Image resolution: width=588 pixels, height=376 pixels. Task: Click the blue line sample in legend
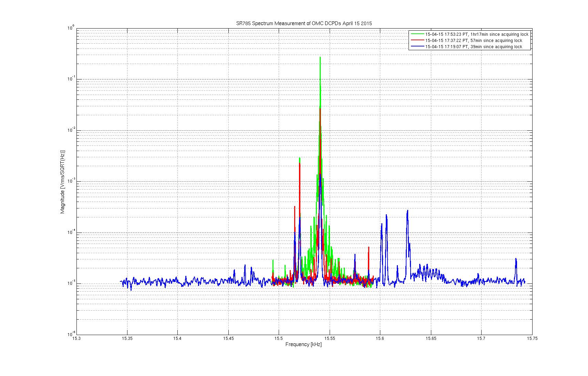(x=417, y=47)
